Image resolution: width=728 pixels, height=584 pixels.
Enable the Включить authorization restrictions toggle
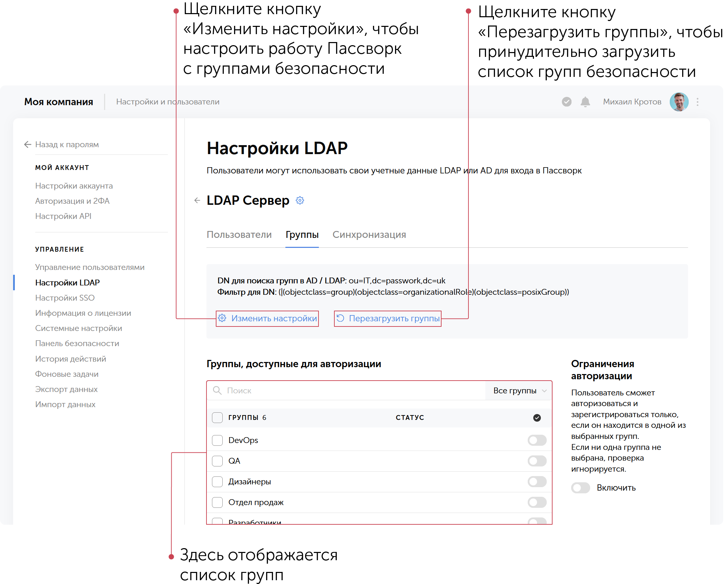(580, 487)
